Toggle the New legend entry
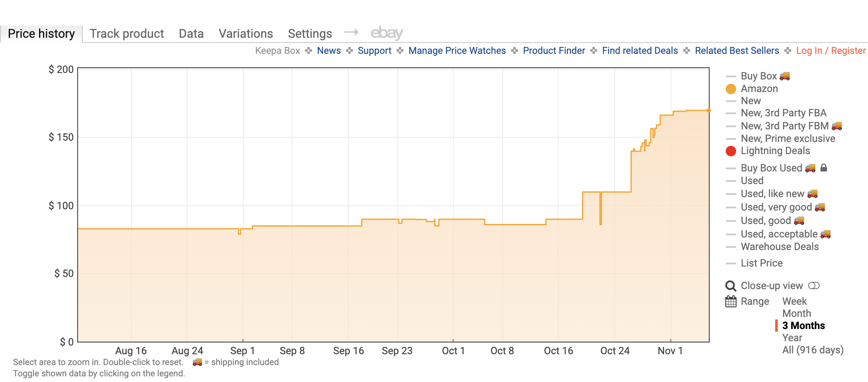Image resolution: width=868 pixels, height=382 pixels. 750,101
